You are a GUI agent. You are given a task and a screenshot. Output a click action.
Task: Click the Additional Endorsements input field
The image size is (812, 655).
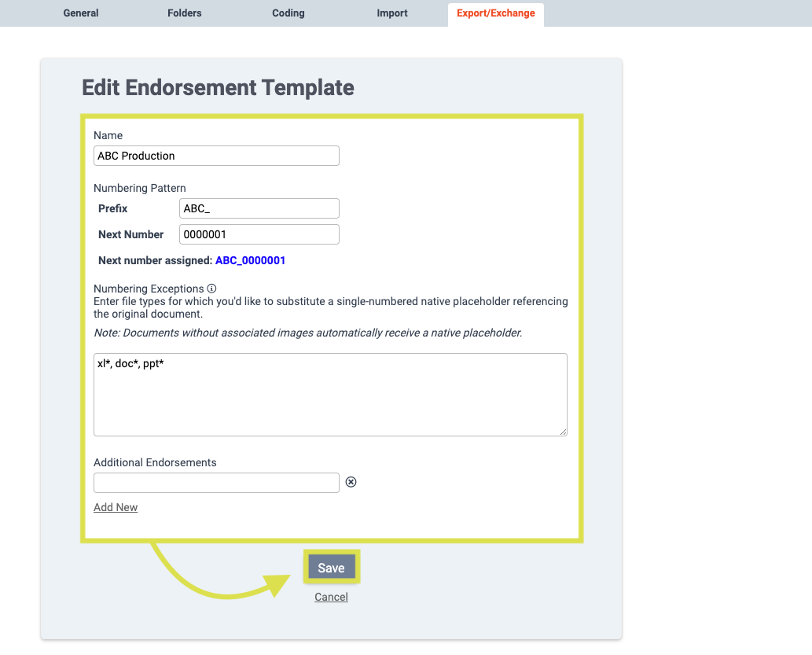(216, 483)
